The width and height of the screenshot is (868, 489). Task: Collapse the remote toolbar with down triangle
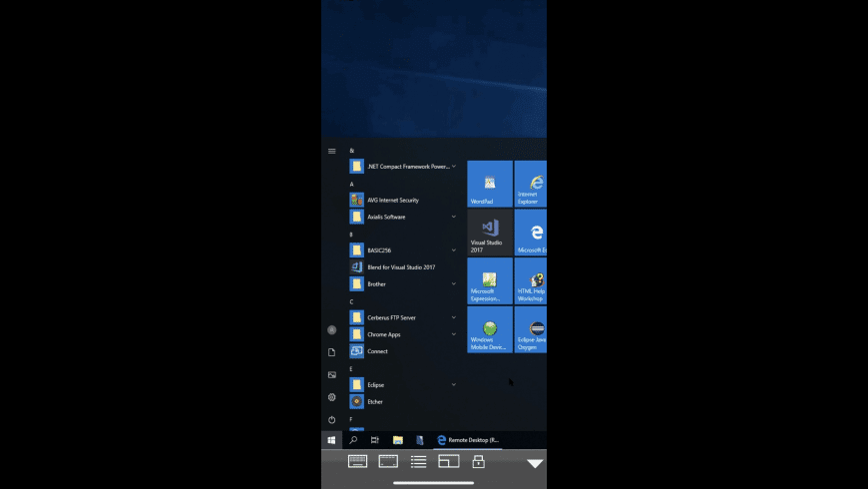click(x=535, y=463)
